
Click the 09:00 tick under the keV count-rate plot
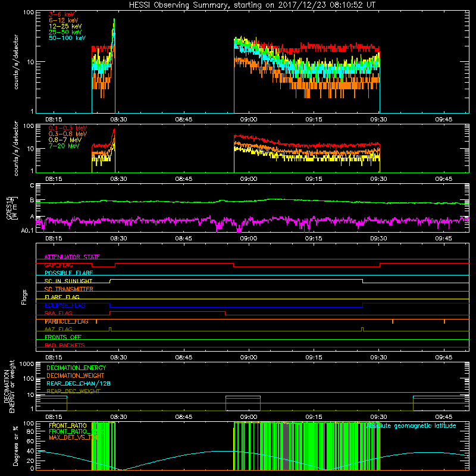[x=249, y=120]
